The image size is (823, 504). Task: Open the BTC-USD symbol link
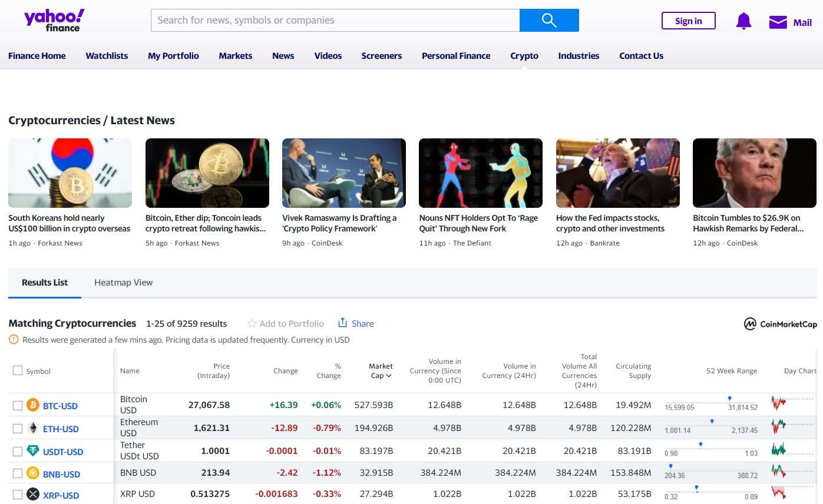60,406
